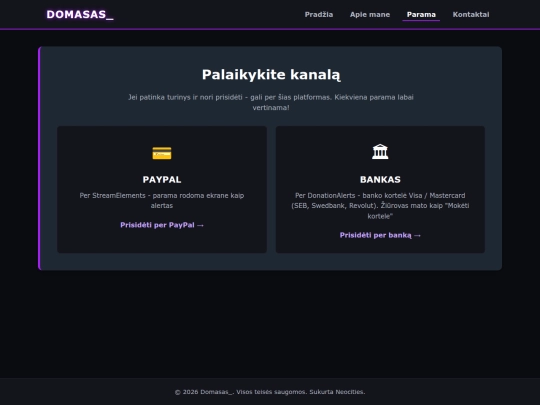
Task: Click the DOMASAS_ site logo
Action: (x=80, y=14)
